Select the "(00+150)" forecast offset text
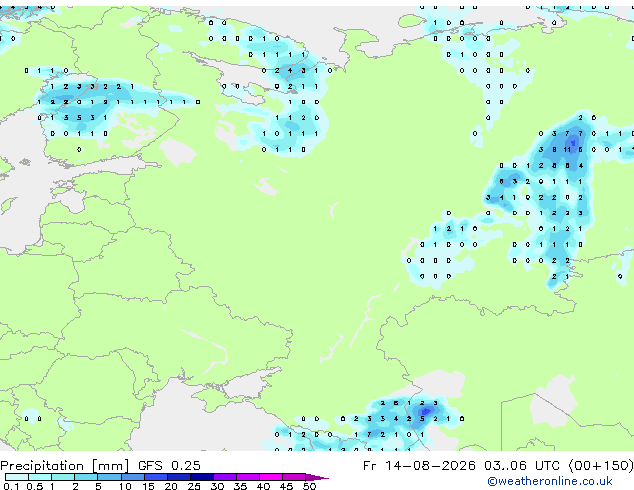Viewport: 634px width, 490px height. click(601, 465)
